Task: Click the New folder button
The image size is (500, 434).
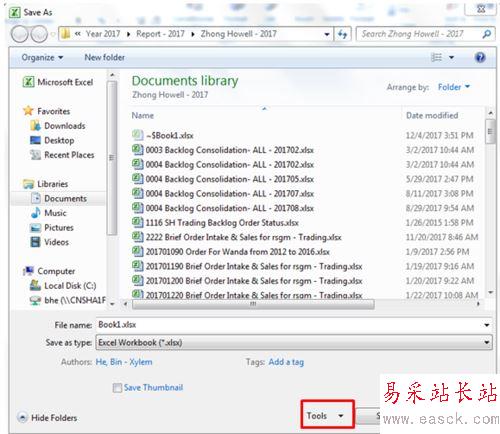Action: click(x=105, y=57)
